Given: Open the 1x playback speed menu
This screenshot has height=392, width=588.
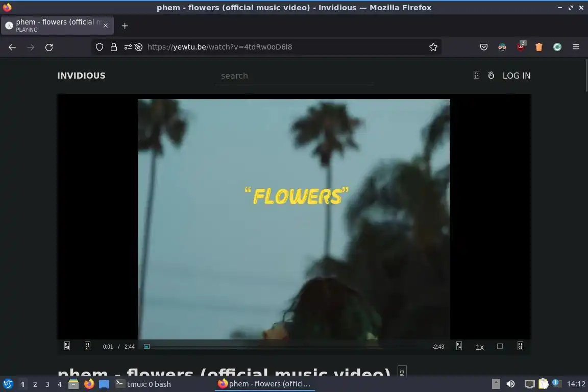Looking at the screenshot, I should click(x=480, y=347).
